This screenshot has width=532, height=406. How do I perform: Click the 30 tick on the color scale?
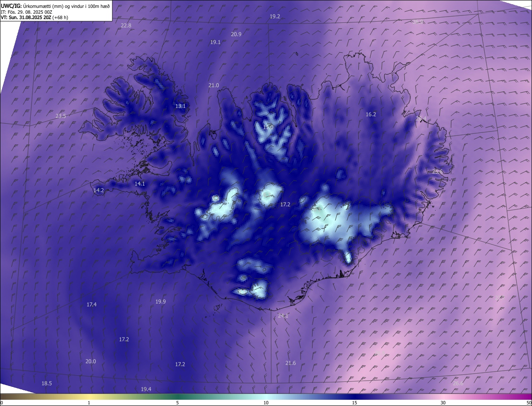(x=443, y=403)
